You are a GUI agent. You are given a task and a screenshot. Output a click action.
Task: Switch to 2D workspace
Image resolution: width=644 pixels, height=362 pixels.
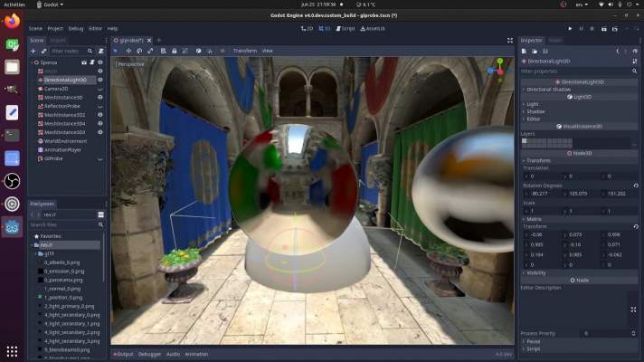pos(308,29)
